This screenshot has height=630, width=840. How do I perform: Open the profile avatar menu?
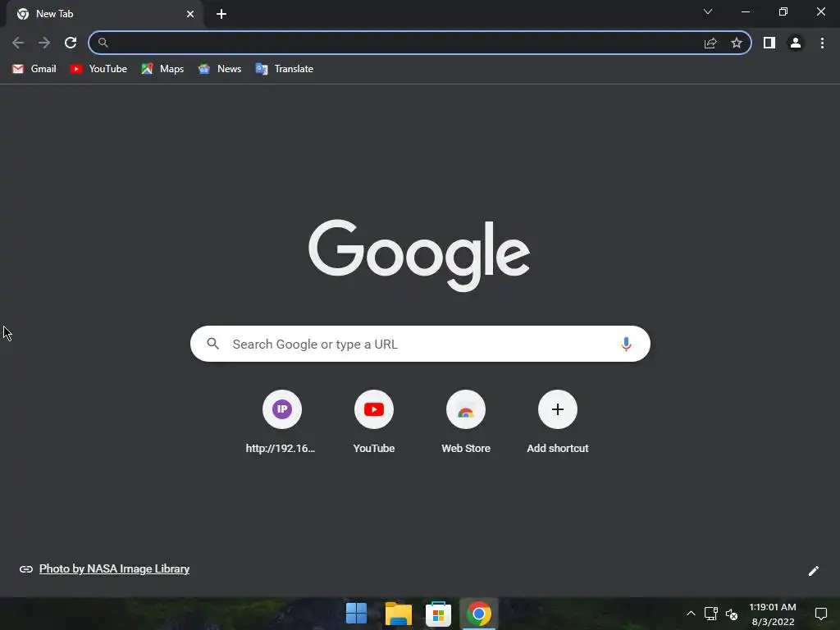tap(796, 43)
